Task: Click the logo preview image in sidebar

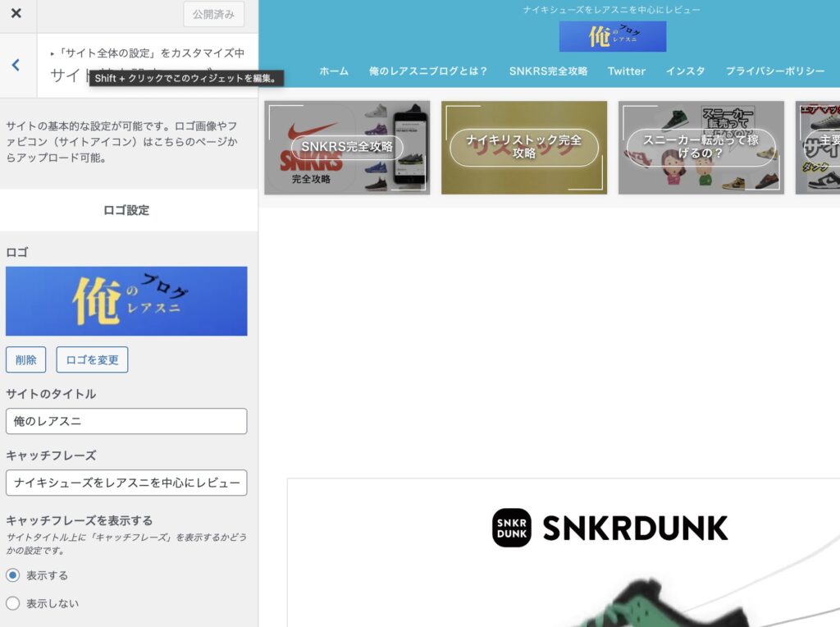Action: [126, 301]
